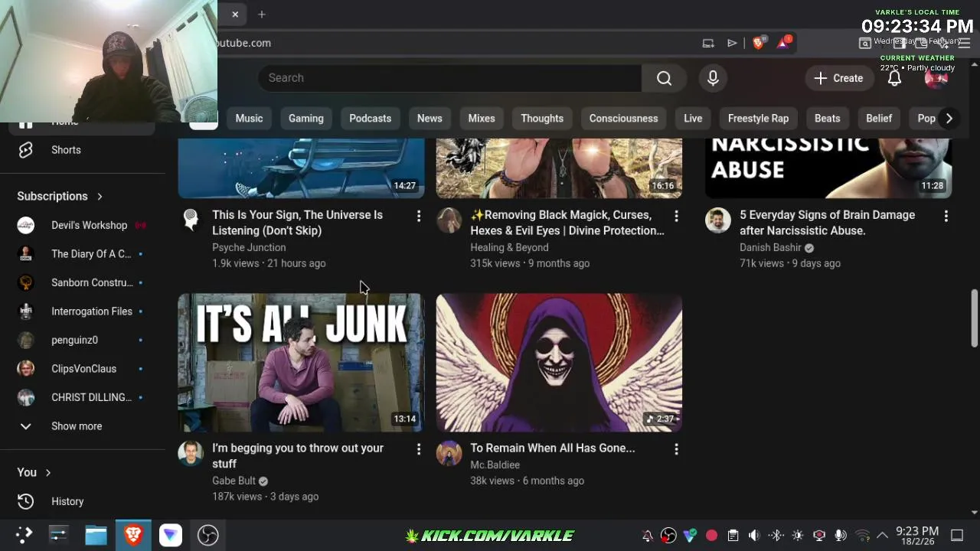Play the 'NARCISSISTIC ABUSE' thumbnail

tap(828, 168)
